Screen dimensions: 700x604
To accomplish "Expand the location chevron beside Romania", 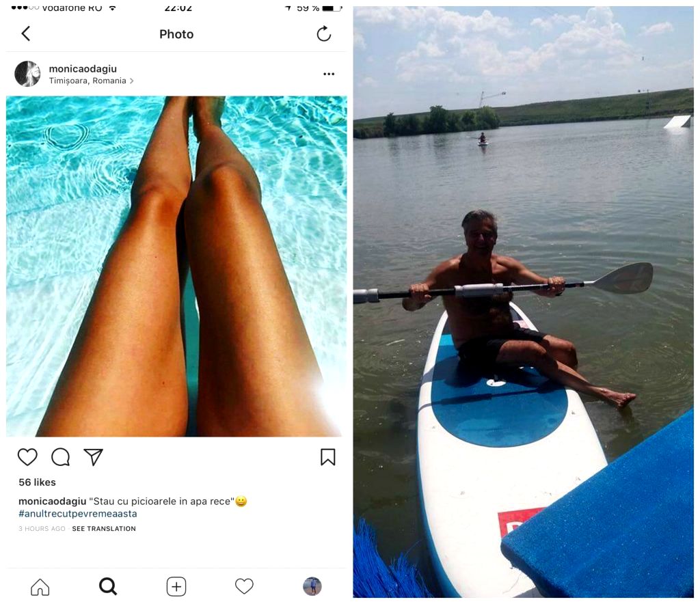I will (131, 81).
